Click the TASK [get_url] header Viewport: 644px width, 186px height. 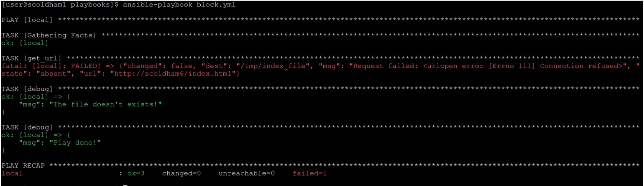point(32,58)
